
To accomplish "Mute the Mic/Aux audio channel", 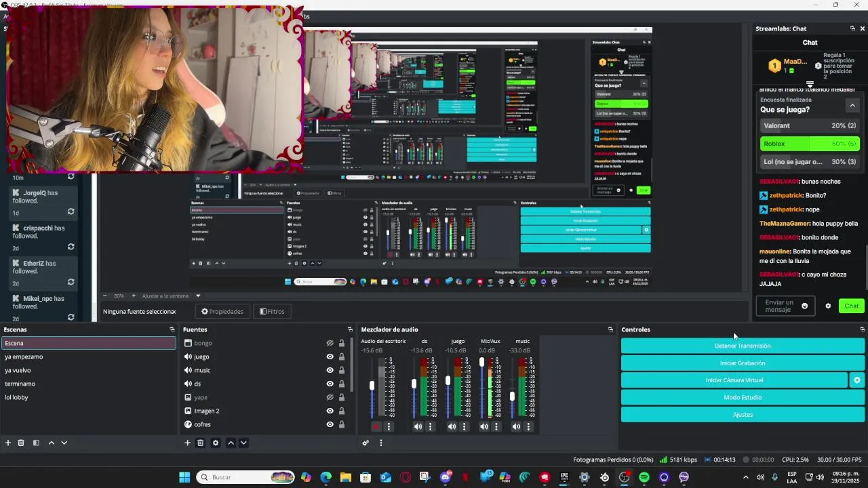I will pos(484,426).
